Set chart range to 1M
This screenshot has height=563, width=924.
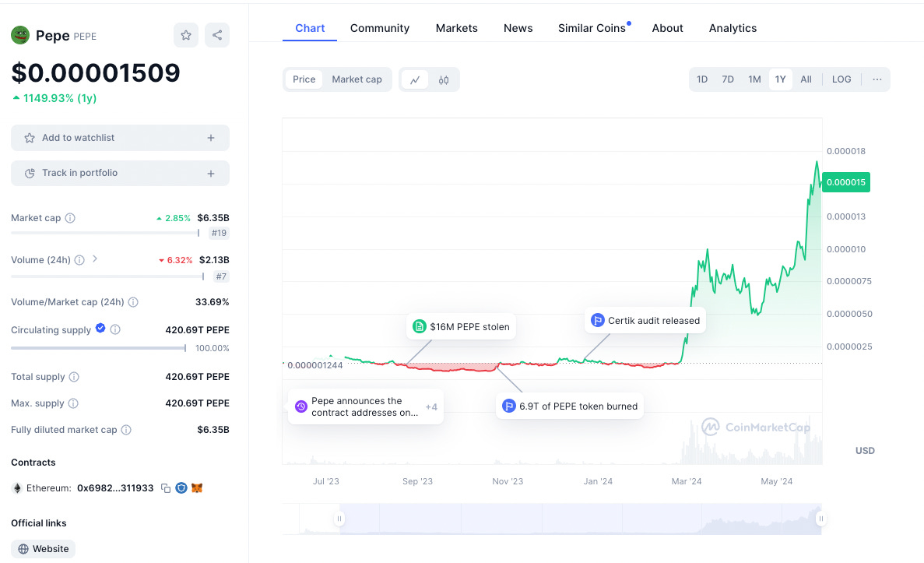754,79
